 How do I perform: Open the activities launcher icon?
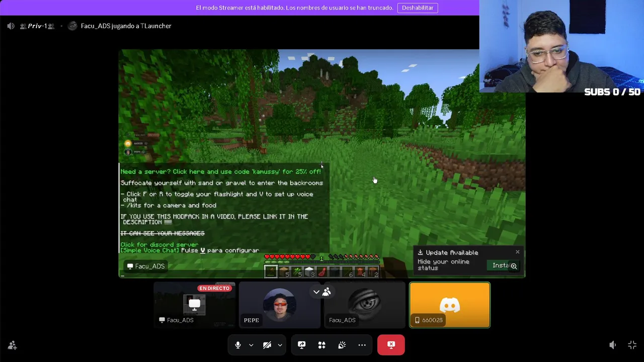tap(321, 345)
